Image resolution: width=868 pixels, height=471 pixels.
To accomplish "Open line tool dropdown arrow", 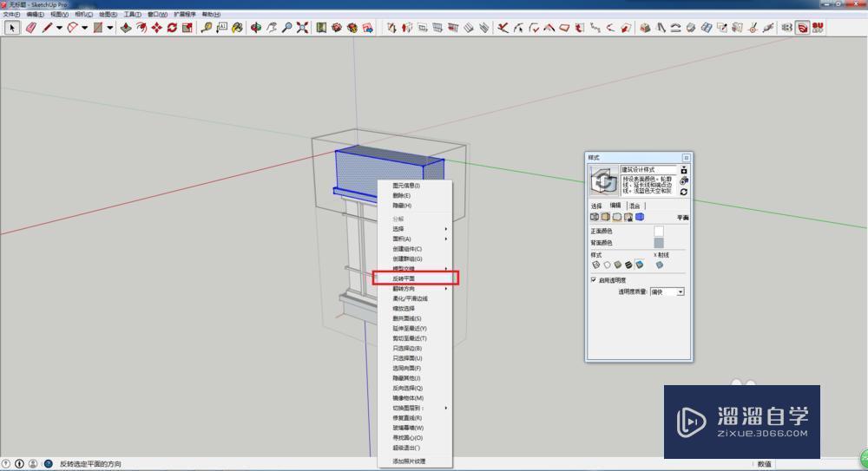I will 59,28.
